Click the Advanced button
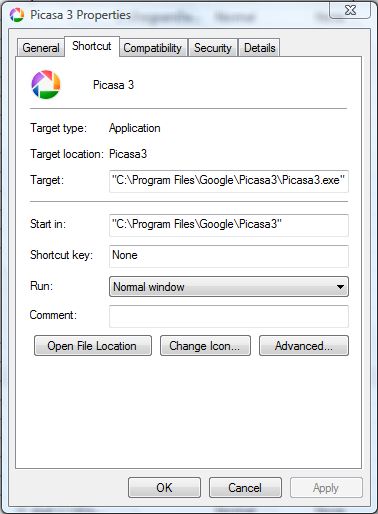 (x=304, y=346)
